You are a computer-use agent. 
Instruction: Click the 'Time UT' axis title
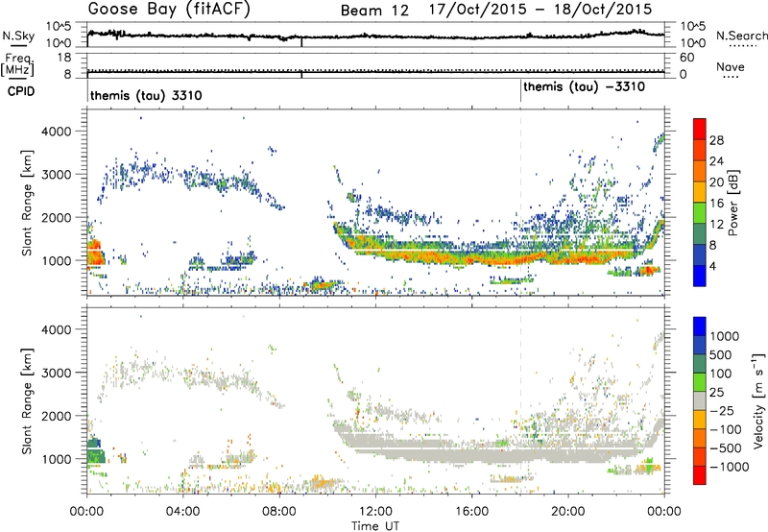375,526
